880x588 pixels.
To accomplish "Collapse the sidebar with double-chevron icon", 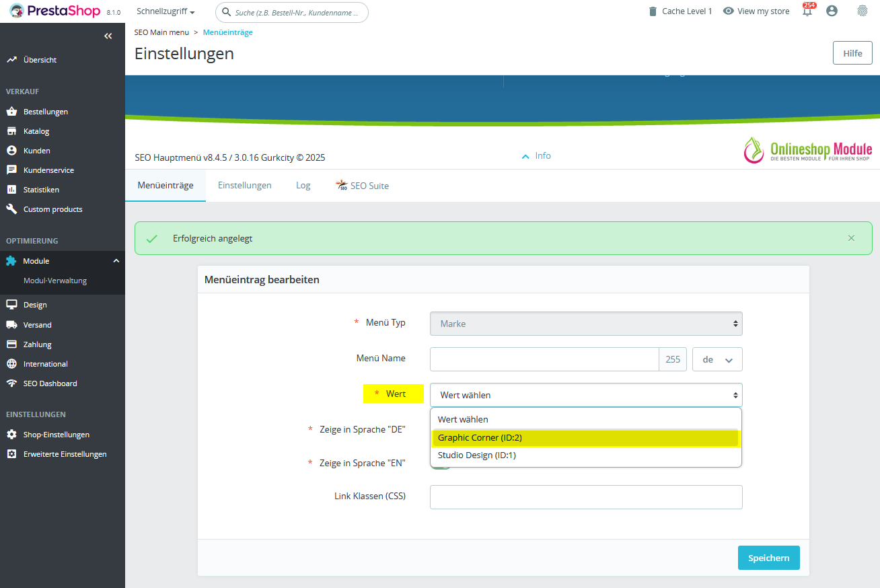I will click(108, 36).
